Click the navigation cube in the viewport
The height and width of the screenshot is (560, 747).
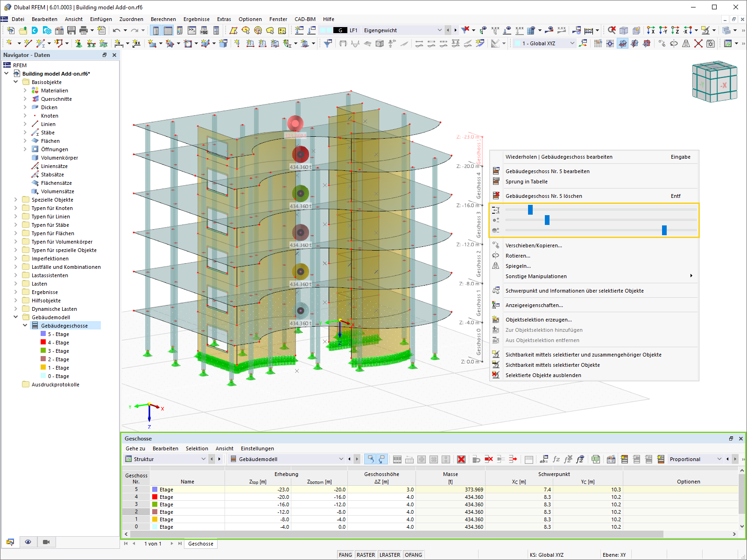715,82
